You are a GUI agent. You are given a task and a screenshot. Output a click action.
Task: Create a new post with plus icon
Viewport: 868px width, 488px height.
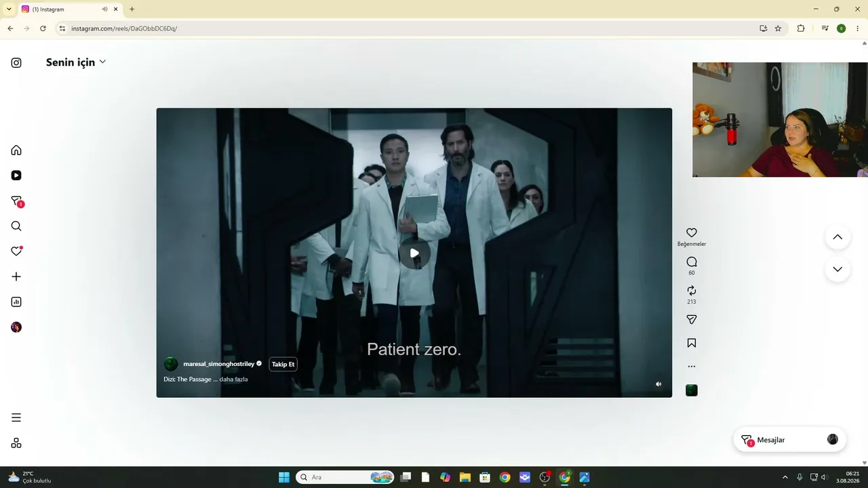click(x=16, y=277)
